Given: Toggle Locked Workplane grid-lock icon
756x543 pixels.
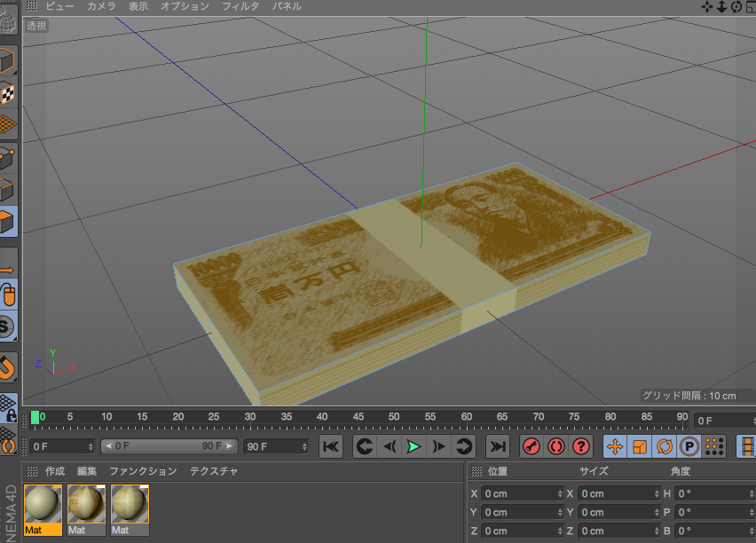Looking at the screenshot, I should [x=8, y=408].
